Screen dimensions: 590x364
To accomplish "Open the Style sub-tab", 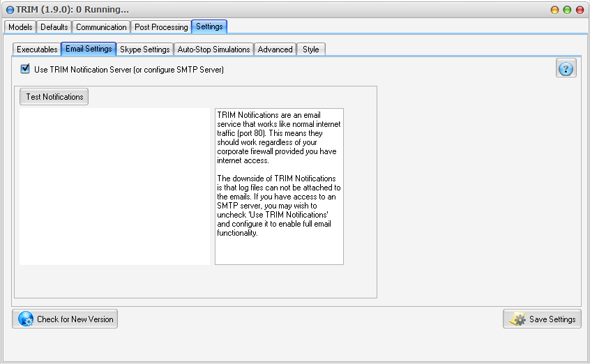I will [311, 50].
